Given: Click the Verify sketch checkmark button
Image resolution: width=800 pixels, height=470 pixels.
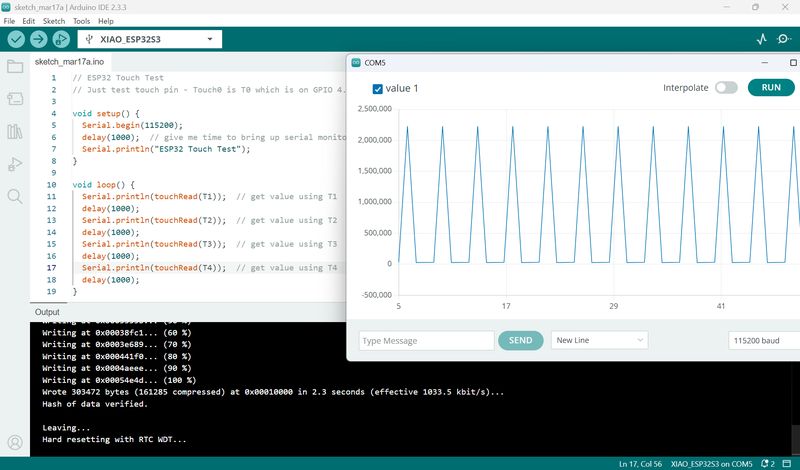Looking at the screenshot, I should [x=16, y=39].
